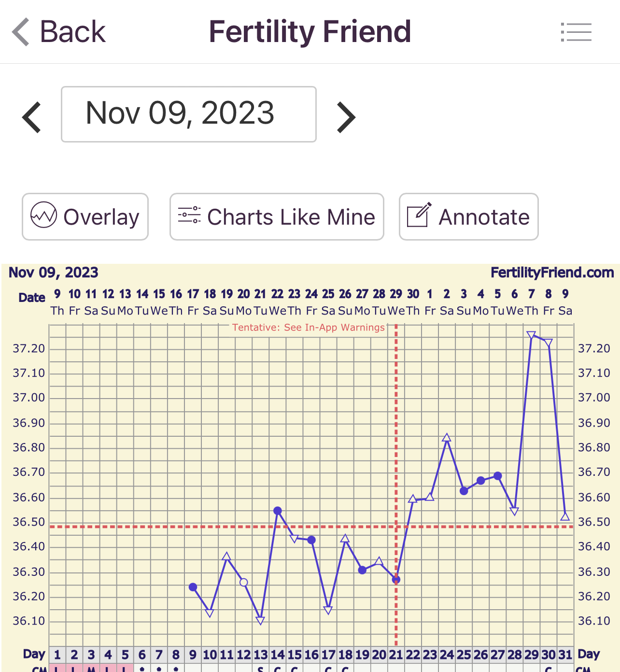Open the Nov 09, 2023 date field

tap(188, 114)
